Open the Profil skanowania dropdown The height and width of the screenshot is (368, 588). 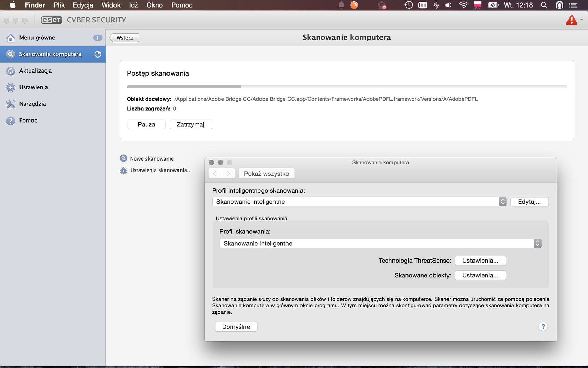(380, 243)
